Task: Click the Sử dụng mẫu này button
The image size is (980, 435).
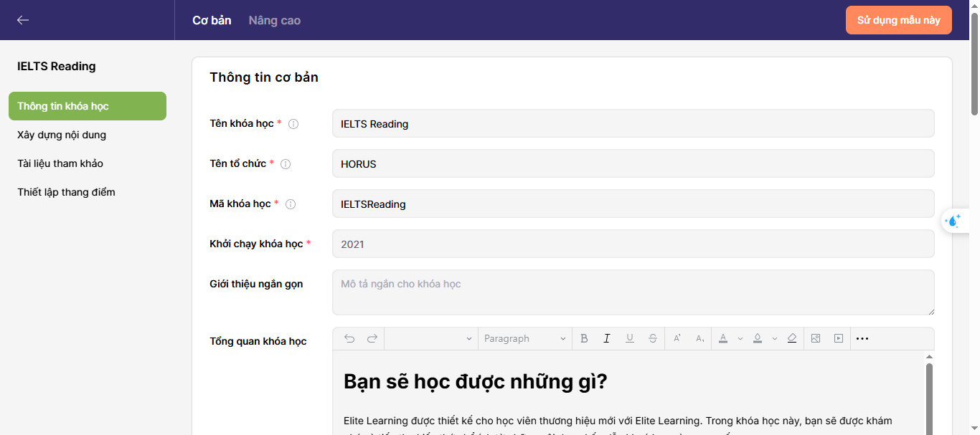Action: tap(899, 20)
